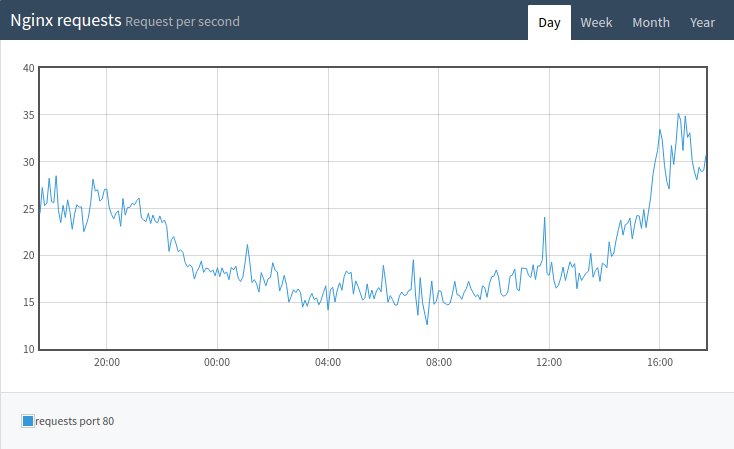Open the Month tab
Image resolution: width=734 pixels, height=449 pixels.
tap(651, 22)
